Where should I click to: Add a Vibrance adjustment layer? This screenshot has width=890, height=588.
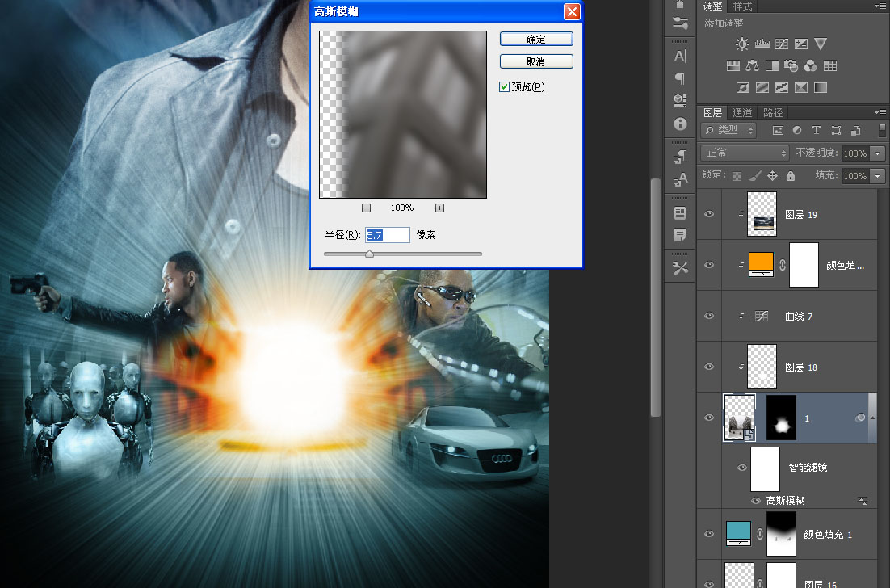[x=821, y=44]
